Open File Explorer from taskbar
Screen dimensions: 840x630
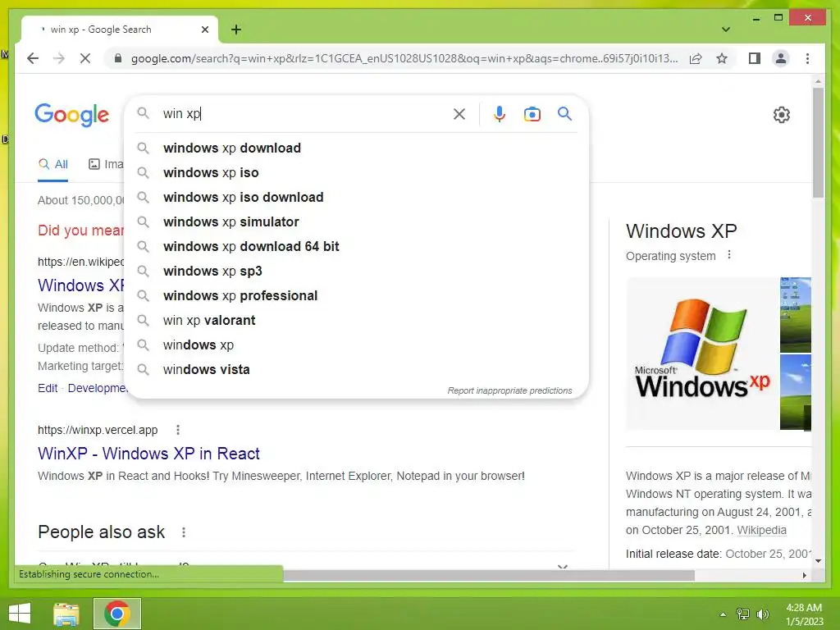(x=66, y=614)
